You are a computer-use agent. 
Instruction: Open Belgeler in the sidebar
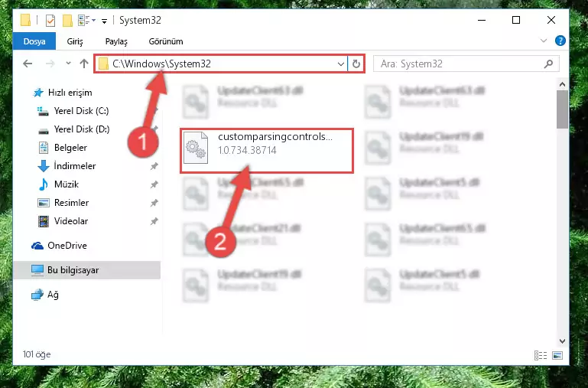click(x=70, y=148)
